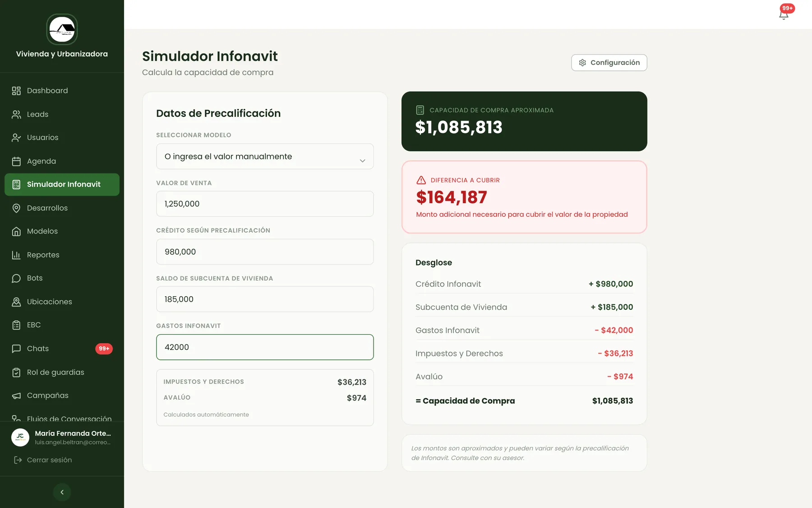The image size is (812, 508).
Task: Click the user email luis.angel.beltran@correo...
Action: (73, 443)
